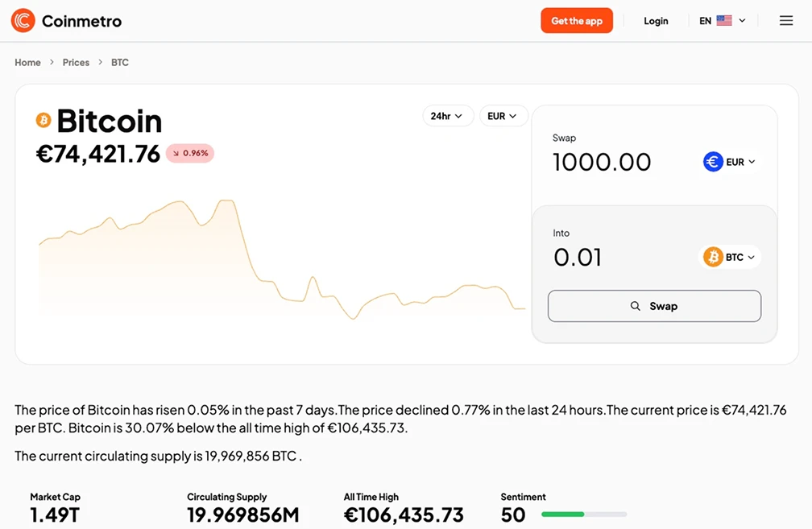Select BTC in the breadcrumb path

click(x=120, y=62)
